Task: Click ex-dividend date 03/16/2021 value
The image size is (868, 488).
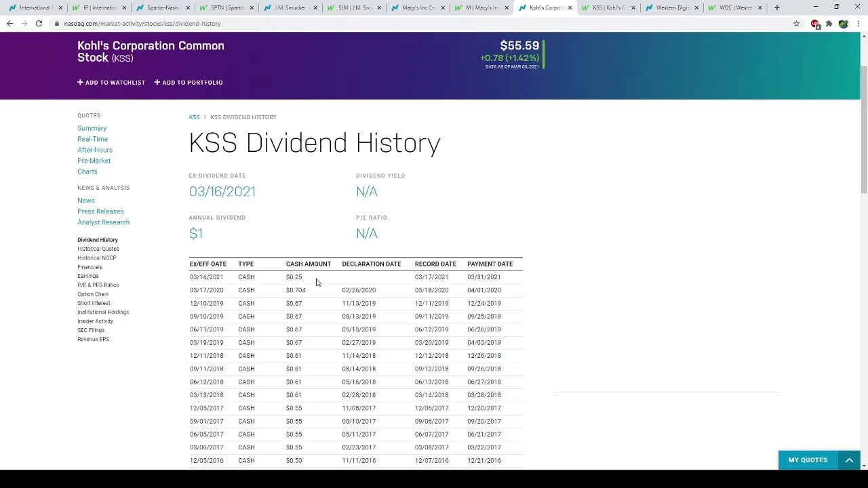Action: [x=222, y=192]
